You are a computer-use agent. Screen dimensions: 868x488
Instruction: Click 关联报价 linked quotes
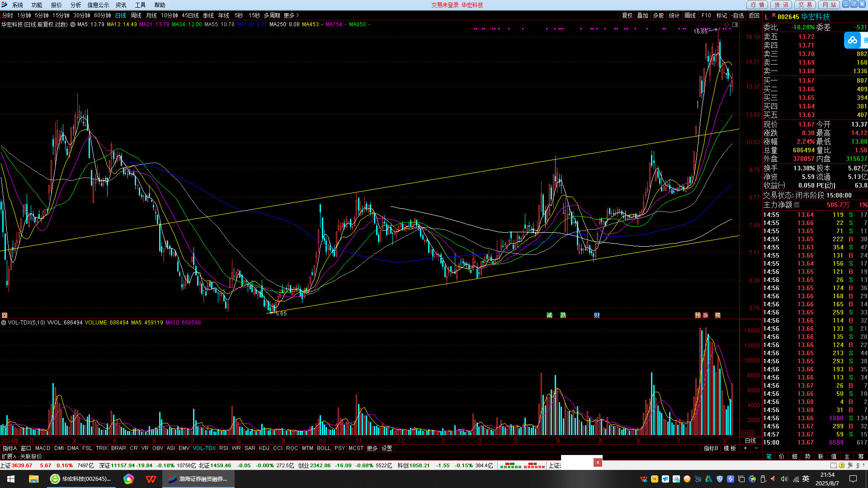(31, 456)
